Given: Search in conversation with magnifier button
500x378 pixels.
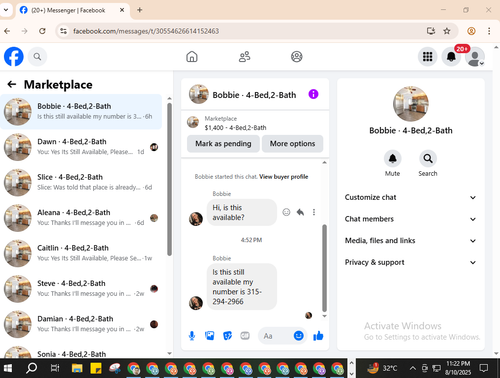Looking at the screenshot, I should pyautogui.click(x=428, y=159).
